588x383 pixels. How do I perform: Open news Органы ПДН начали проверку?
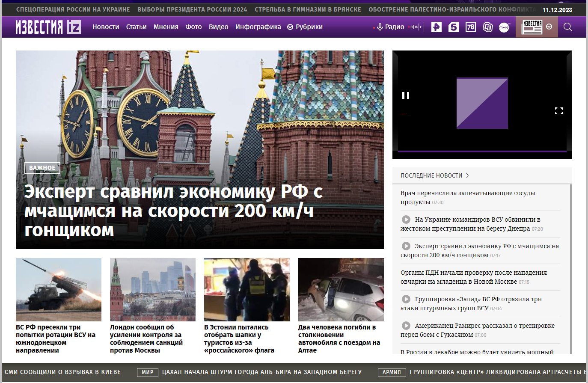pyautogui.click(x=474, y=277)
